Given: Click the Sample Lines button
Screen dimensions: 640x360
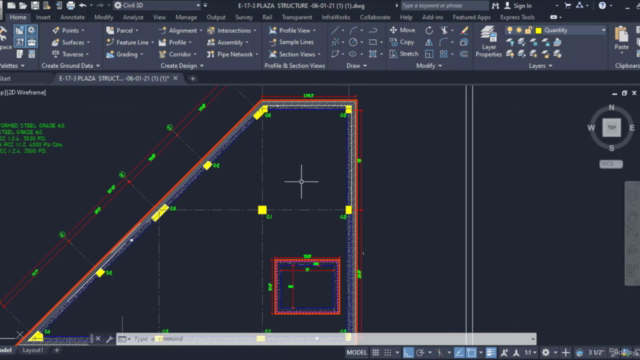Looking at the screenshot, I should click(x=291, y=42).
